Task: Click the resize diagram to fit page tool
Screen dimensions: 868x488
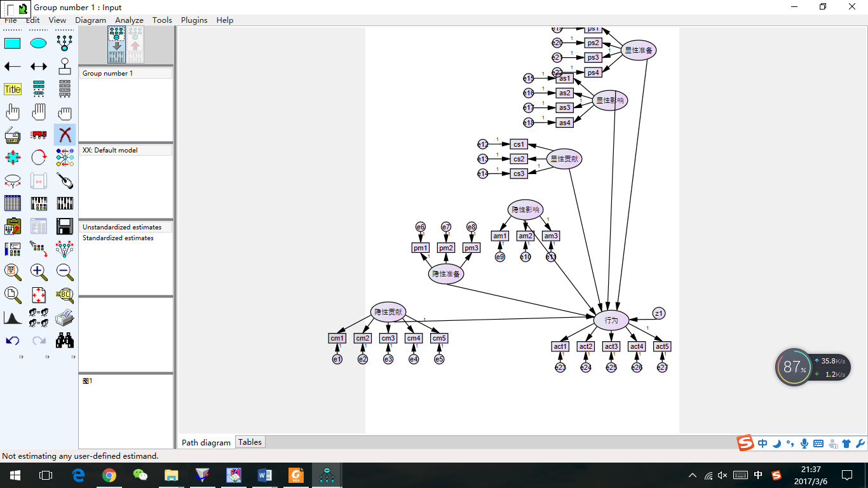Action: click(39, 295)
